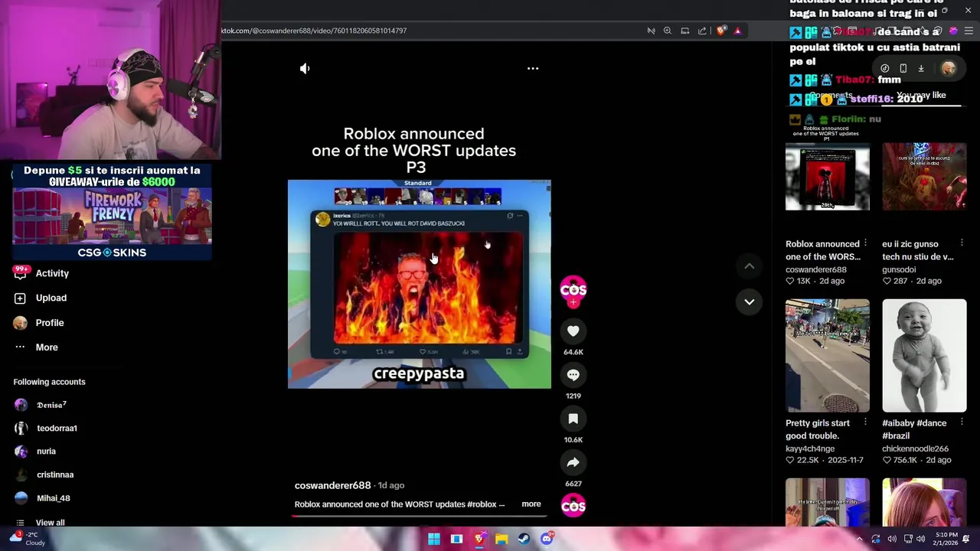Open More menu in sidebar

[x=37, y=347]
